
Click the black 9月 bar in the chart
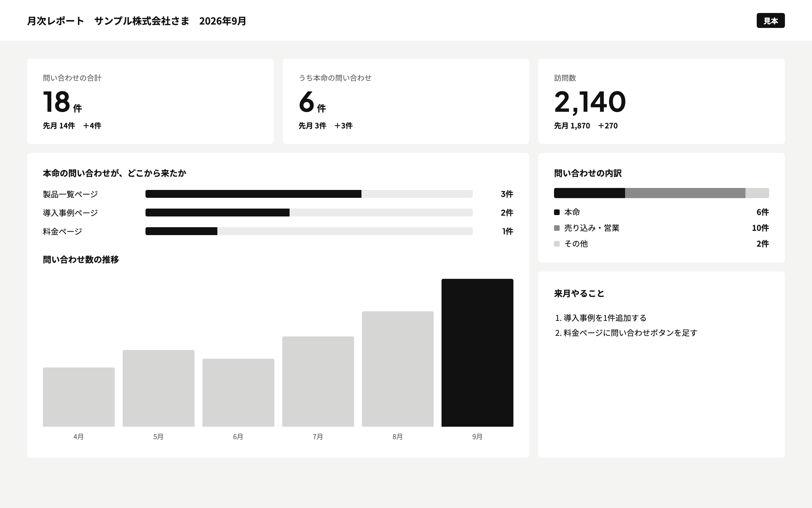coord(477,352)
